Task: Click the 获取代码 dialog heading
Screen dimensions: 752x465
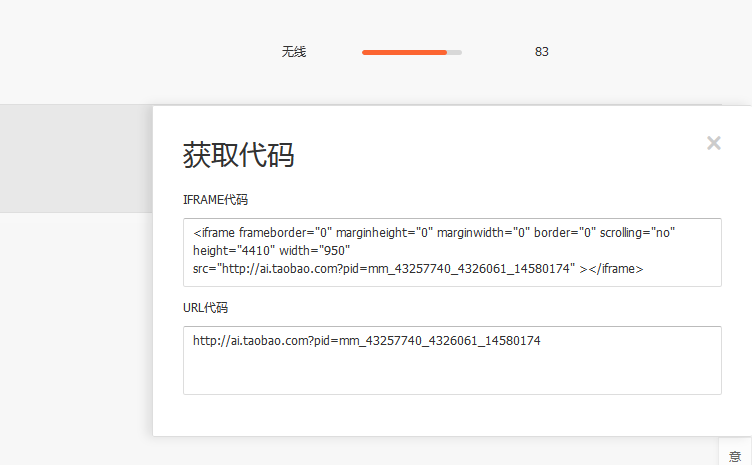Action: [x=238, y=155]
